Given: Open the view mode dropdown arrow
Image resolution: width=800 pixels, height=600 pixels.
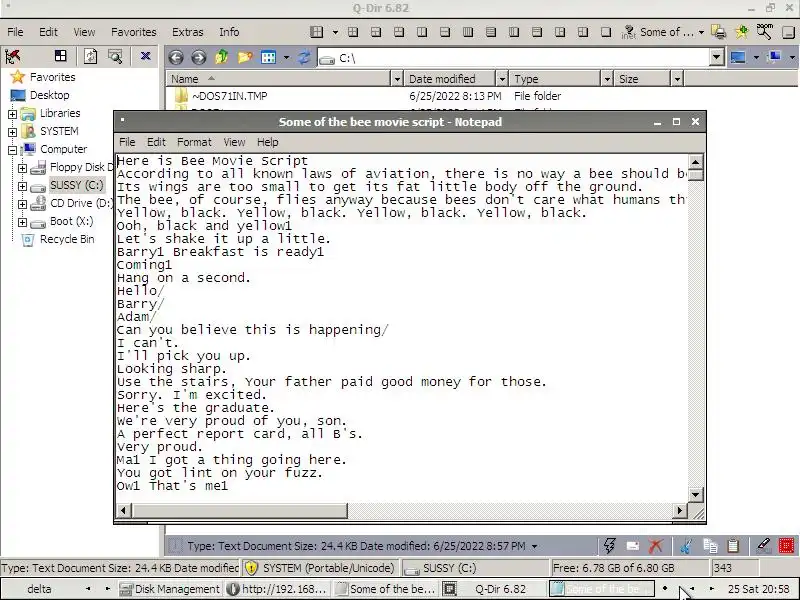Looking at the screenshot, I should click(286, 57).
